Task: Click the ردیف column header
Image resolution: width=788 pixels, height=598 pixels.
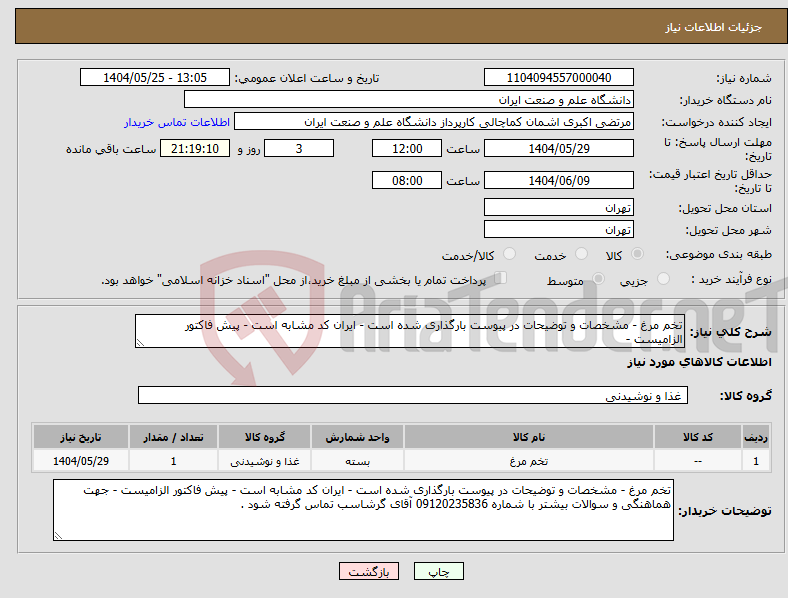Action: click(756, 437)
